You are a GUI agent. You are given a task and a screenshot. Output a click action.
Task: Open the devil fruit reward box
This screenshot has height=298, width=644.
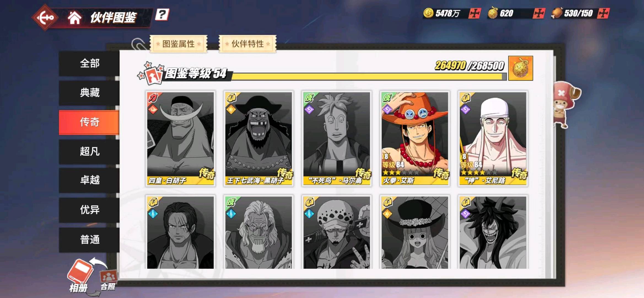(521, 68)
